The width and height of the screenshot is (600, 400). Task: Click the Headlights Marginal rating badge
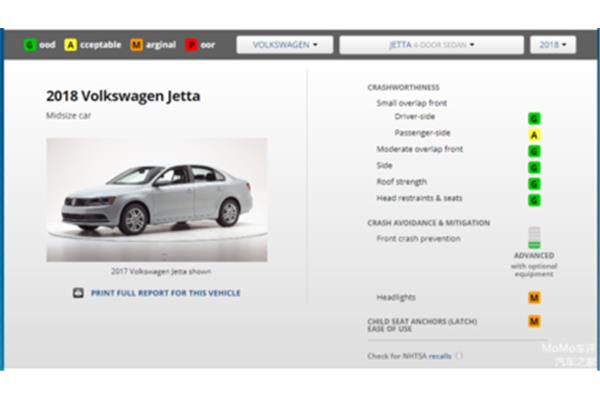pos(534,297)
